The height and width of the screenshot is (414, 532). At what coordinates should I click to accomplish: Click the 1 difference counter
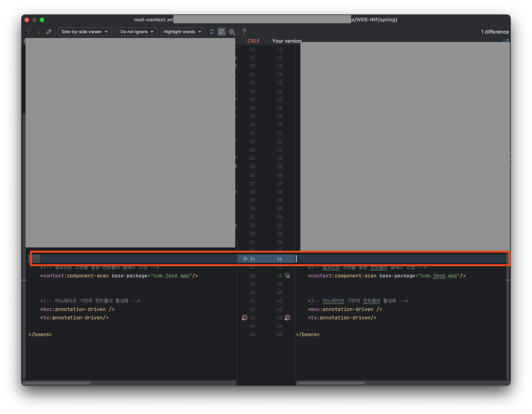pyautogui.click(x=495, y=32)
